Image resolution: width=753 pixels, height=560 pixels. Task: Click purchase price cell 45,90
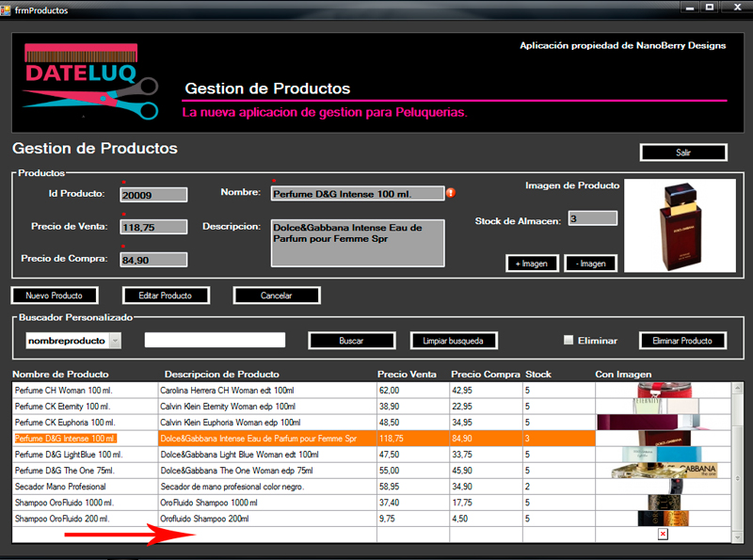[x=486, y=471]
